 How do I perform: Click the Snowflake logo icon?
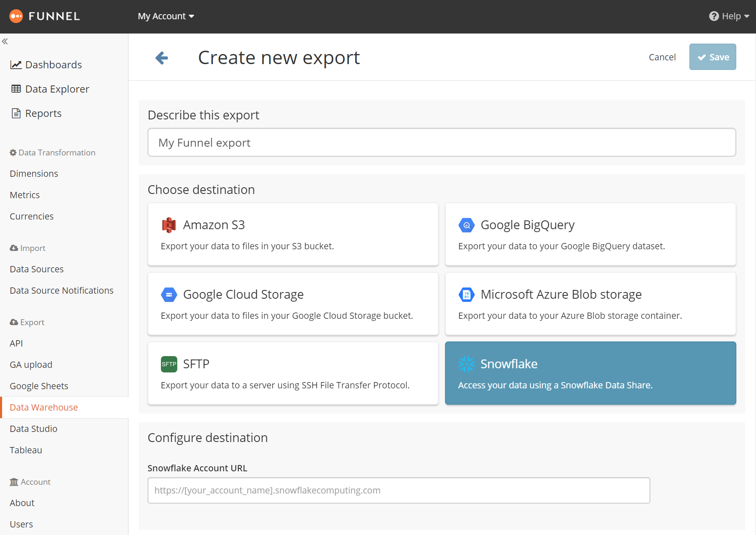pos(466,364)
